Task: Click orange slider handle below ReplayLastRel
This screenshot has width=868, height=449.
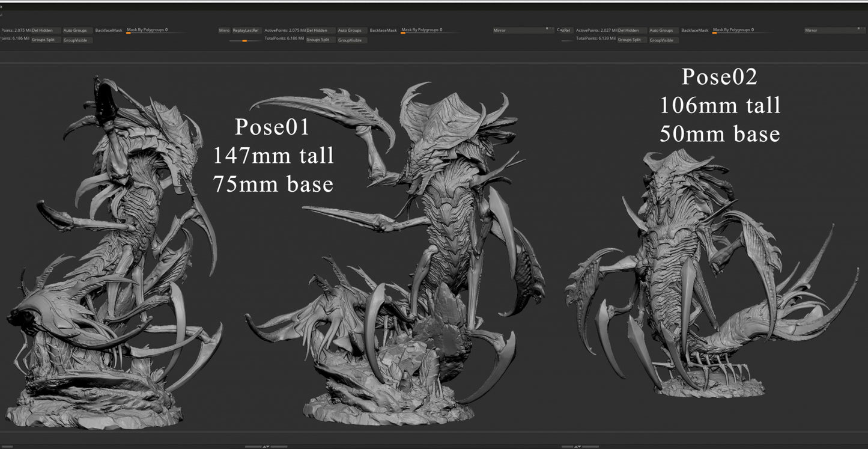Action: click(x=244, y=40)
